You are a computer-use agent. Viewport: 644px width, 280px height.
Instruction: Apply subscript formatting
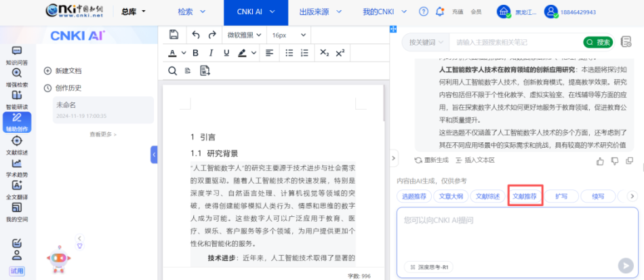click(x=324, y=53)
